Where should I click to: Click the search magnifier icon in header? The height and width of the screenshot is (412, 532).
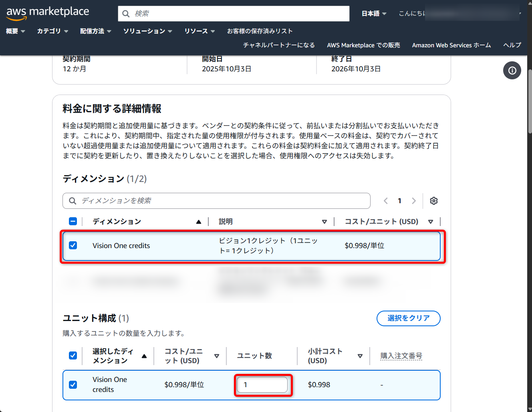[126, 14]
